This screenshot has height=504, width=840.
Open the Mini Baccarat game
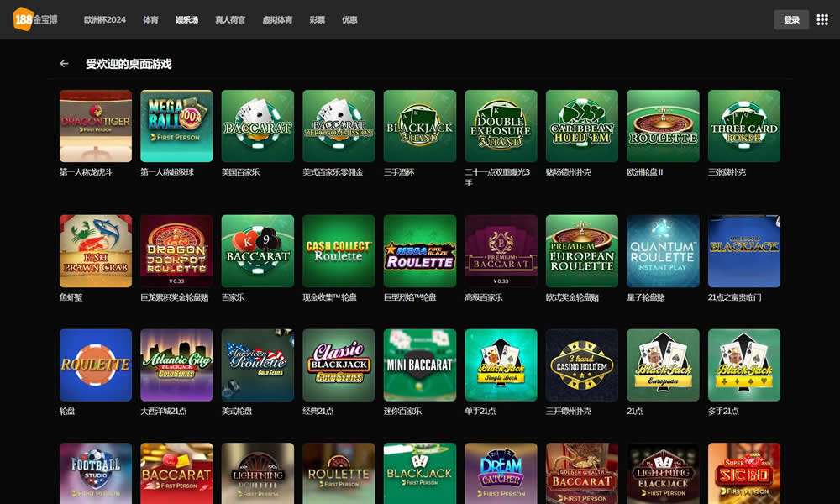419,365
